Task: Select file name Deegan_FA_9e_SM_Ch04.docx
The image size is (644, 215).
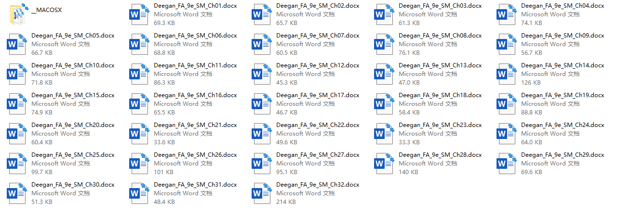Action: pyautogui.click(x=563, y=6)
